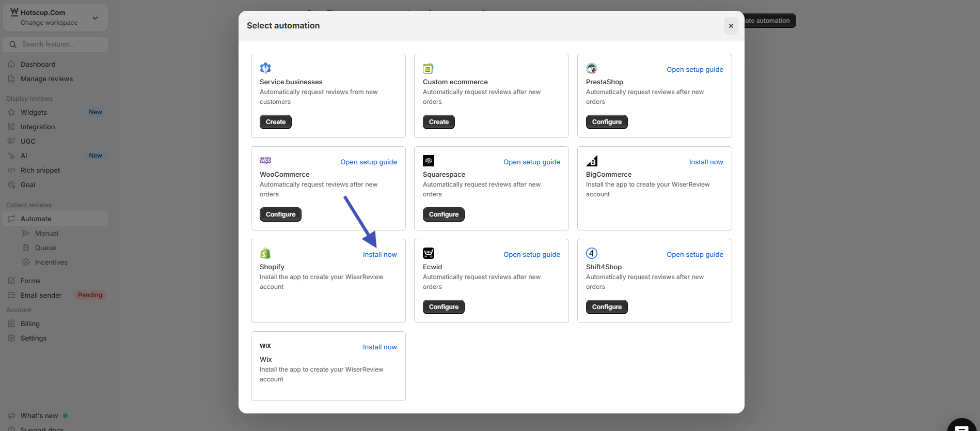Configure the PrestaShop automation

[607, 122]
